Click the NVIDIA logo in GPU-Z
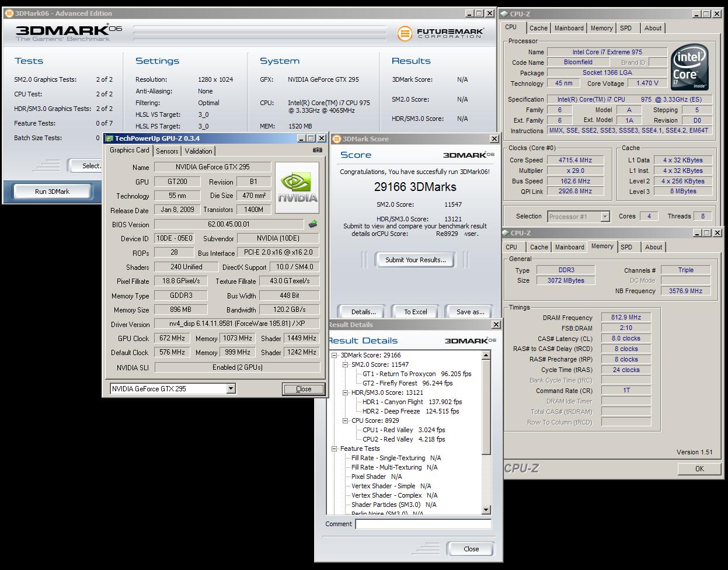Image resolution: width=728 pixels, height=570 pixels. [297, 187]
